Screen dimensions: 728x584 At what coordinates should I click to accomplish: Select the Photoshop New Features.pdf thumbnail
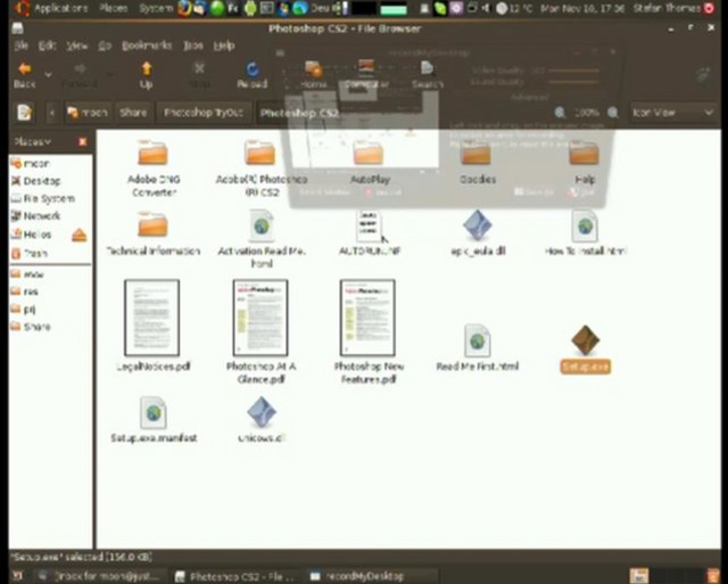[368, 318]
